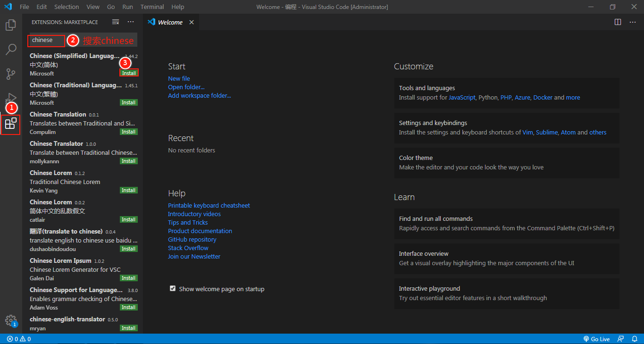Click JavaScript language support link
The width and height of the screenshot is (644, 344).
[462, 97]
